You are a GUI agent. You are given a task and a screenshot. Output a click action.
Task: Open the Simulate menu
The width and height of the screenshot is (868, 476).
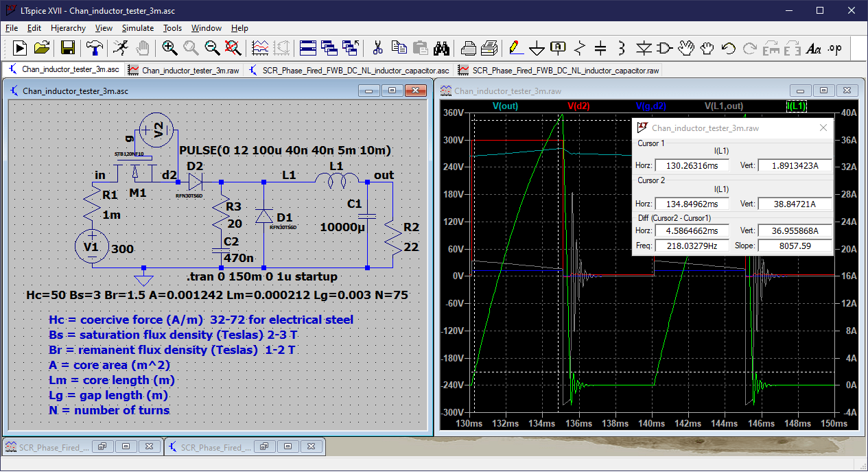coord(137,28)
